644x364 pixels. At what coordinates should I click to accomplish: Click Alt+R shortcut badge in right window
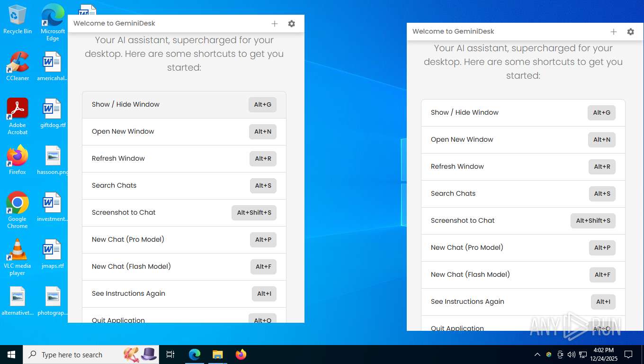coord(602,167)
